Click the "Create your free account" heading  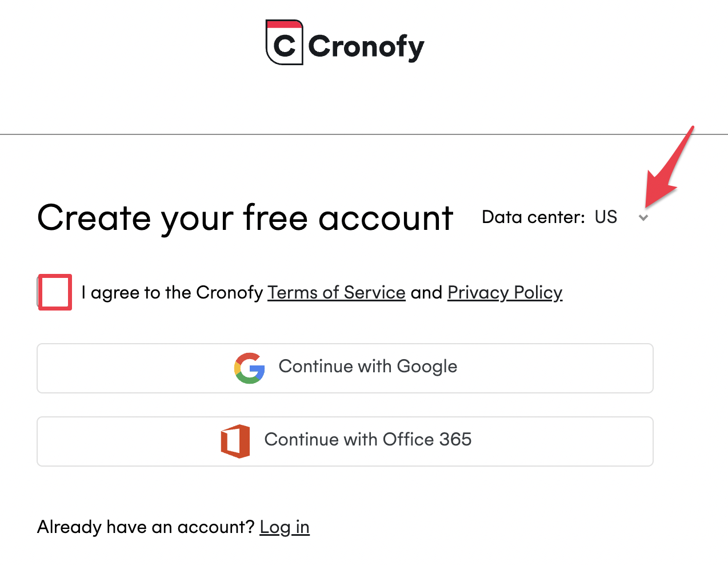[x=245, y=218]
